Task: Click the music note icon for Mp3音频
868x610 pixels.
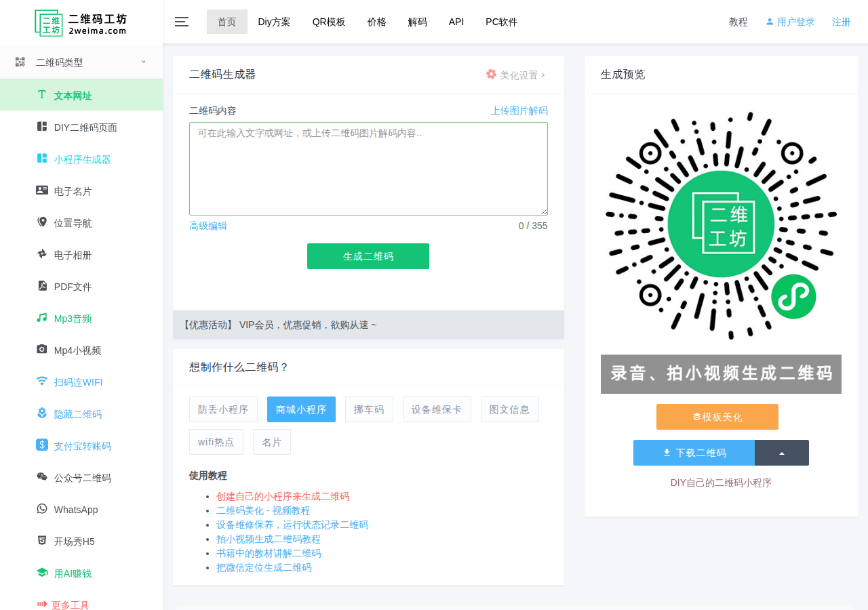Action: [x=42, y=318]
